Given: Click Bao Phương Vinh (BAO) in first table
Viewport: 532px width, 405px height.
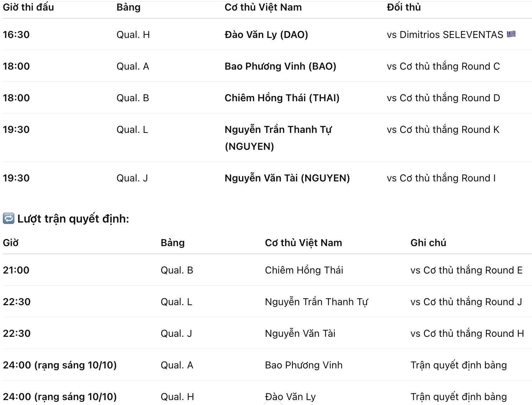Looking at the screenshot, I should pyautogui.click(x=280, y=66).
